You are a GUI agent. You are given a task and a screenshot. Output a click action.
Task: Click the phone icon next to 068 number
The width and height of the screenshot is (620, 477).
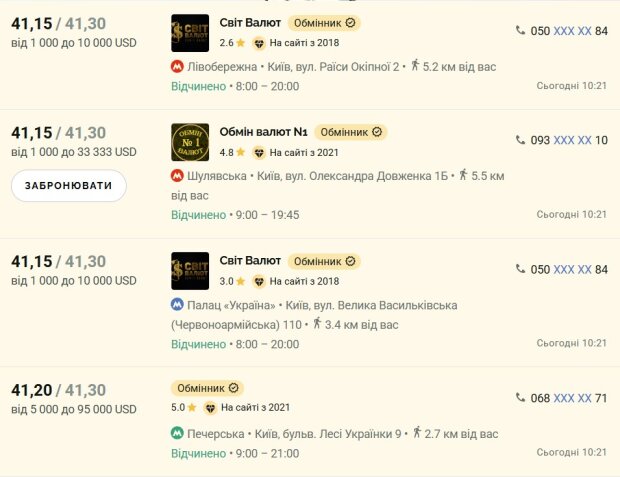pyautogui.click(x=520, y=398)
